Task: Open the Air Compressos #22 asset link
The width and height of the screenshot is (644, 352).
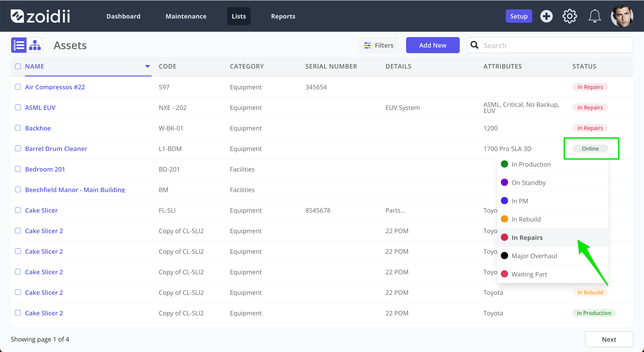Action: tap(55, 87)
